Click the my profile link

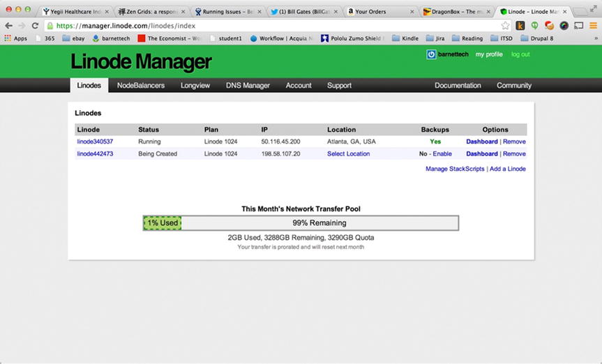(x=489, y=54)
